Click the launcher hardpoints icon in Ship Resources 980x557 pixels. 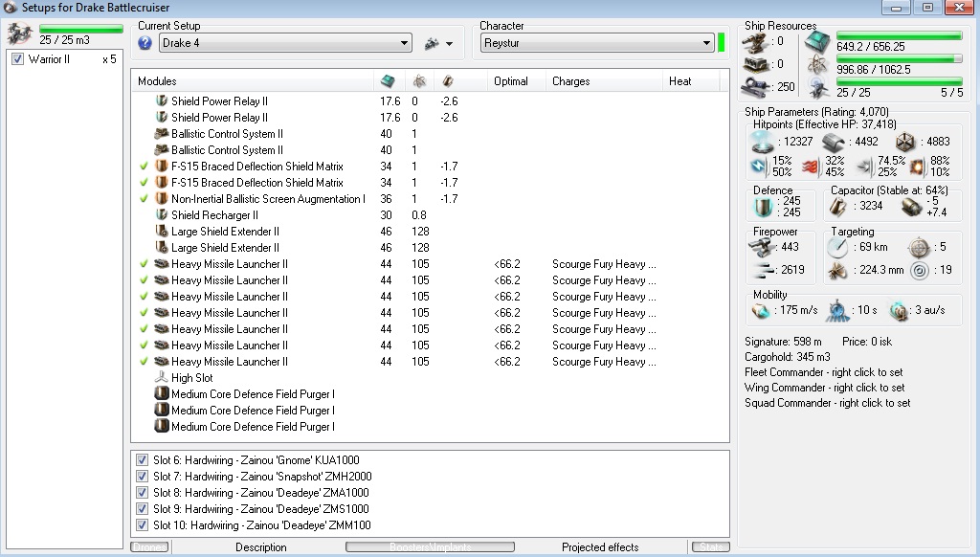pyautogui.click(x=755, y=64)
